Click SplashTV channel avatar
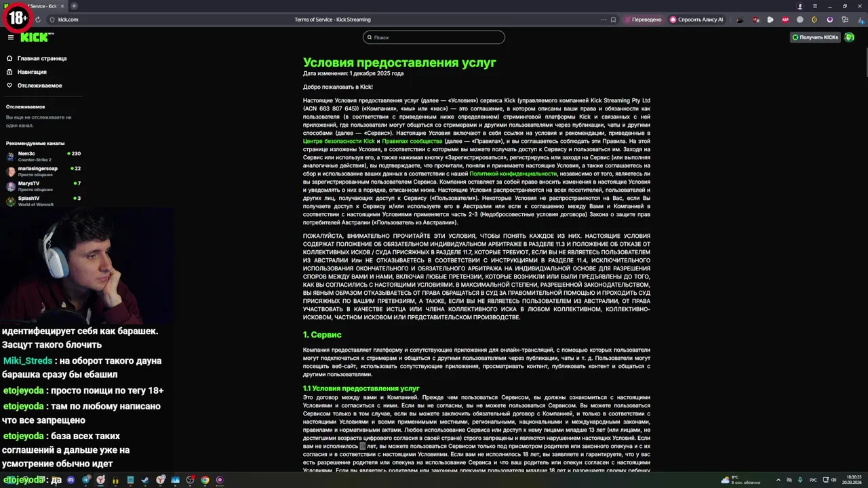Screen dimensions: 868x488 tap(11, 201)
